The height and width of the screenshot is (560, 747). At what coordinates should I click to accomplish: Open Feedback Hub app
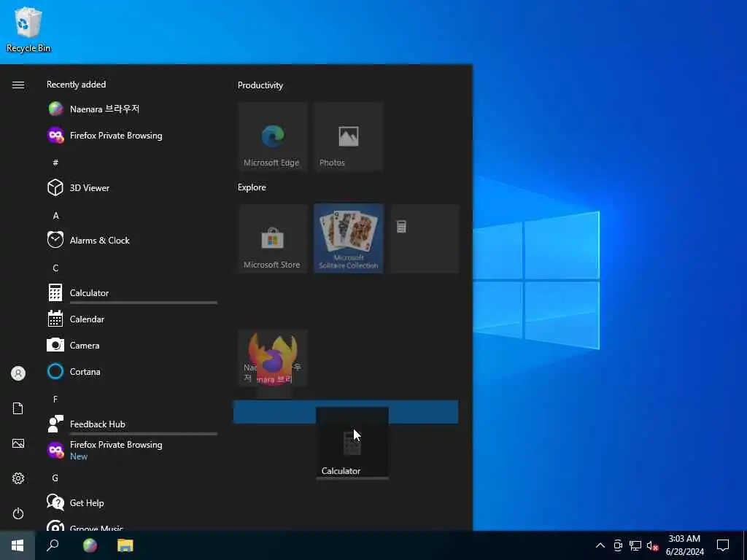[x=131, y=424]
